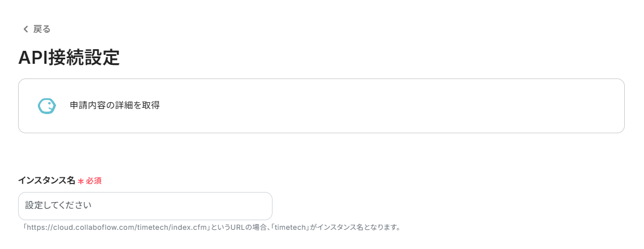The image size is (644, 249).
Task: Focus the インスタンス名 input field
Action: (145, 206)
